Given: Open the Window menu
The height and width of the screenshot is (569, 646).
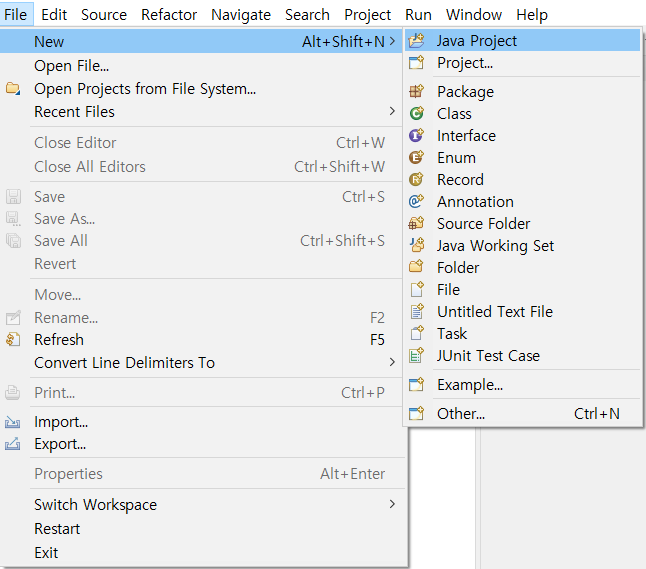Looking at the screenshot, I should pos(474,14).
